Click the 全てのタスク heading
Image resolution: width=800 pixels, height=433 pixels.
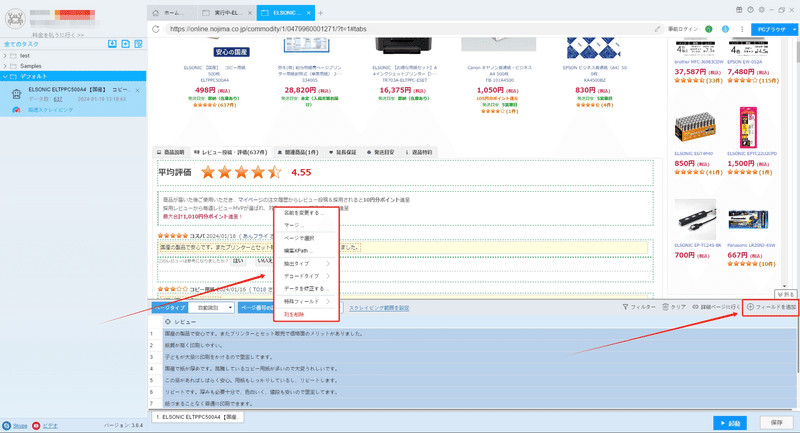tap(21, 44)
